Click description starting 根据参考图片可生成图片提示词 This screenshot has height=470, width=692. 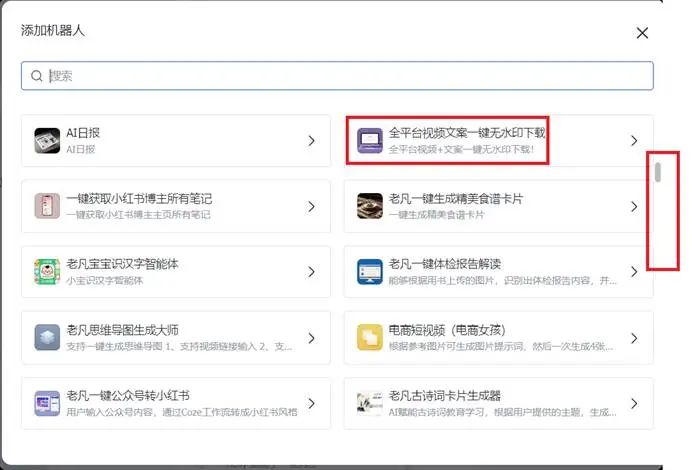tap(500, 346)
